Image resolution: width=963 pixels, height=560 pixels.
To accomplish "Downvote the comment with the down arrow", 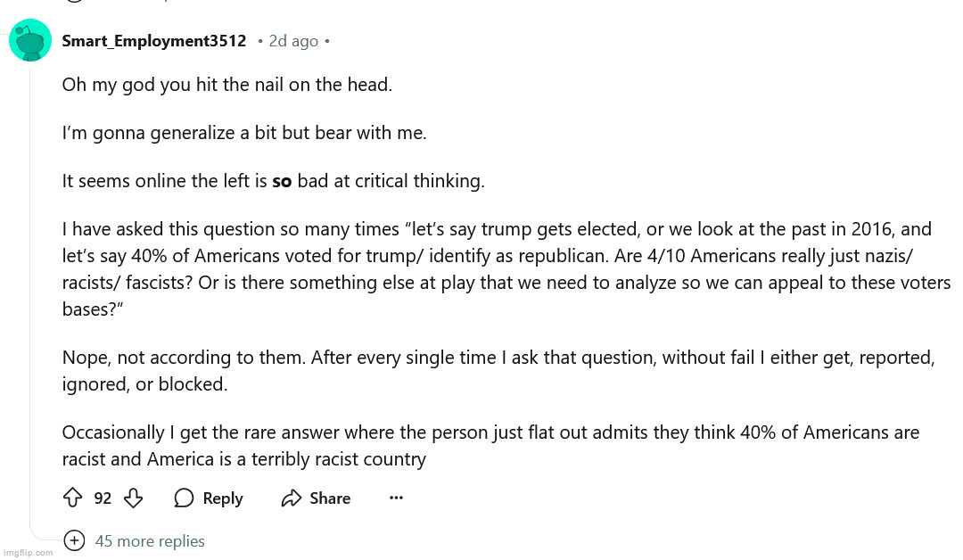I will pyautogui.click(x=133, y=498).
